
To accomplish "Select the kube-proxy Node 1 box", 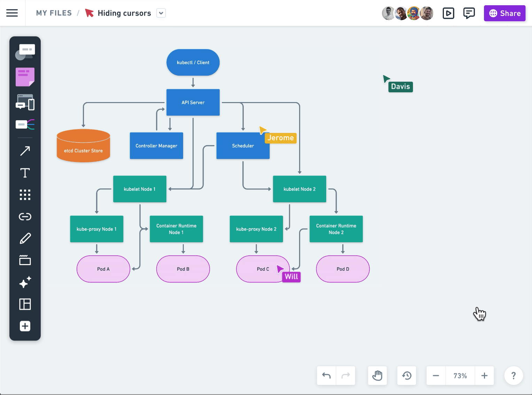I will [x=96, y=229].
